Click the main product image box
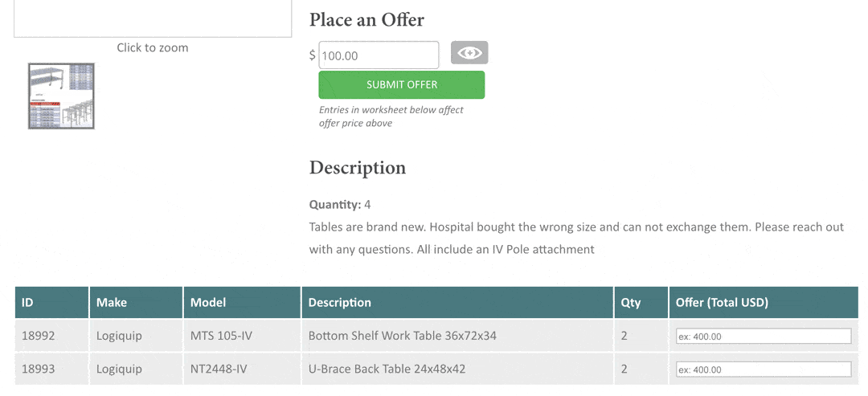Viewport: 868px width, 396px height. pyautogui.click(x=153, y=18)
